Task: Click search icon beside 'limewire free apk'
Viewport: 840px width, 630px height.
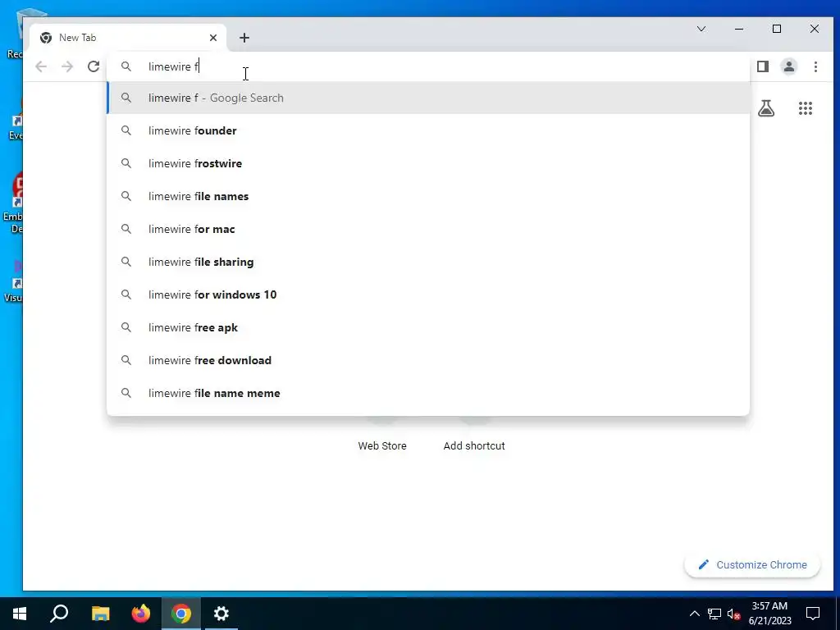Action: click(126, 327)
